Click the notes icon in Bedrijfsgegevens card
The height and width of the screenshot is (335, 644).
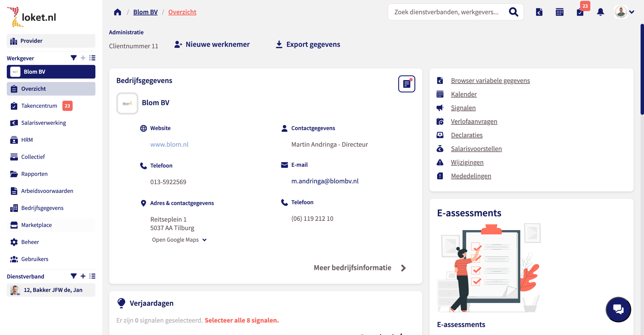pyautogui.click(x=407, y=84)
